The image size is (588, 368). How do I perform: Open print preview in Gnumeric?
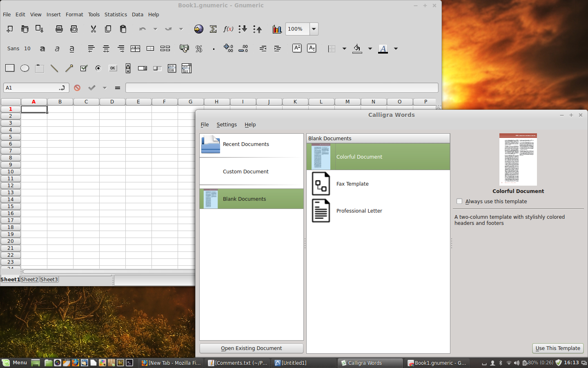tap(74, 29)
